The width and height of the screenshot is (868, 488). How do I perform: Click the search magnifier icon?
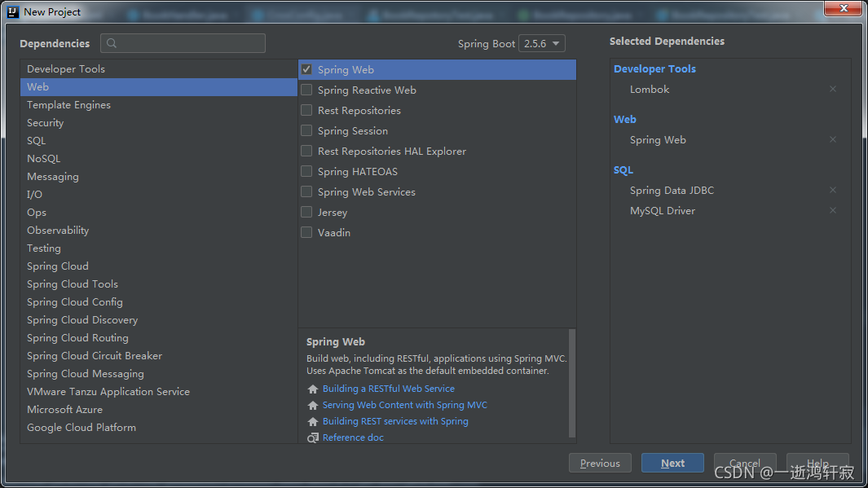coord(112,43)
